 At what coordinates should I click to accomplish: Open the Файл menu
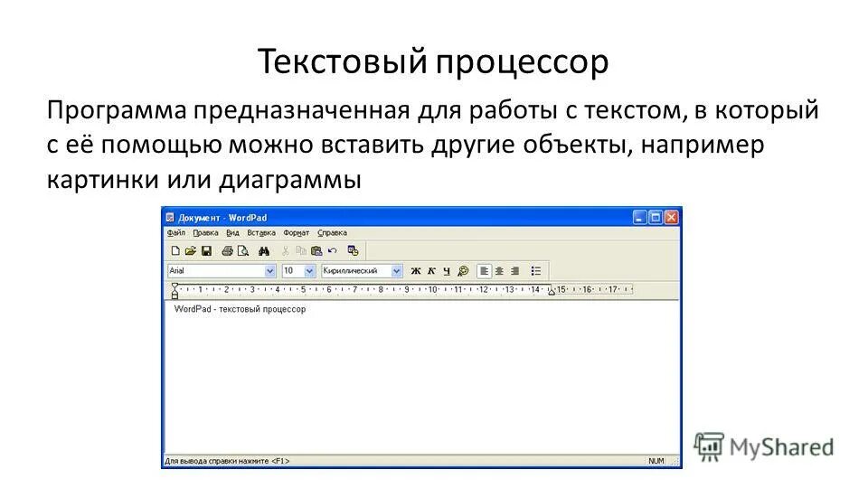[176, 233]
